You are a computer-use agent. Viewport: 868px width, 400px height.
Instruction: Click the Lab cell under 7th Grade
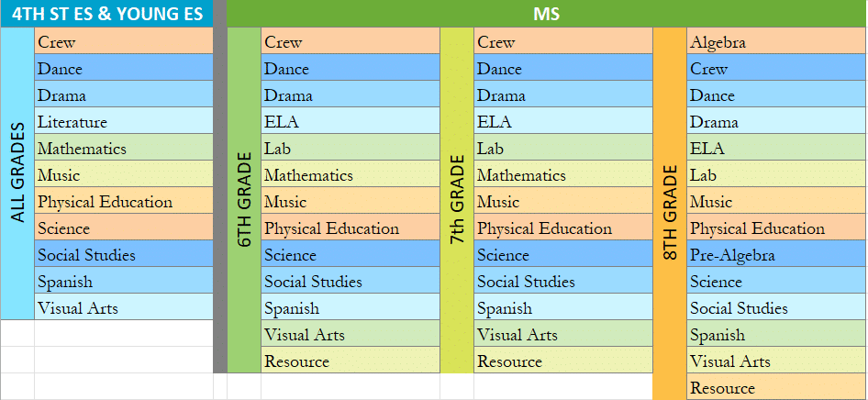tap(562, 149)
